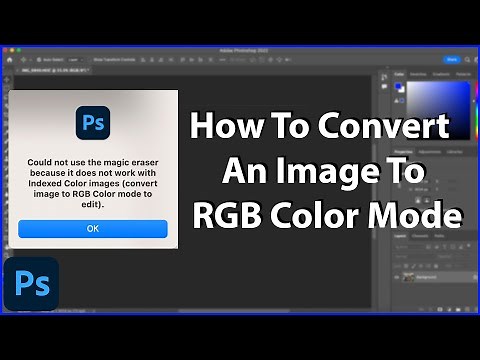Screen dimensions: 480x360
Task: Open the three-dots more align options
Action: (x=222, y=60)
